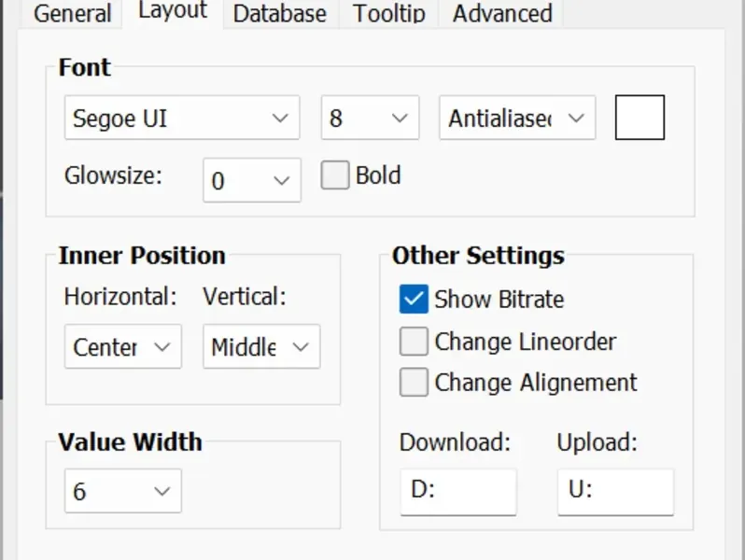Expand the Glowsize dropdown
Viewport: 745px width, 560px height.
click(x=252, y=180)
